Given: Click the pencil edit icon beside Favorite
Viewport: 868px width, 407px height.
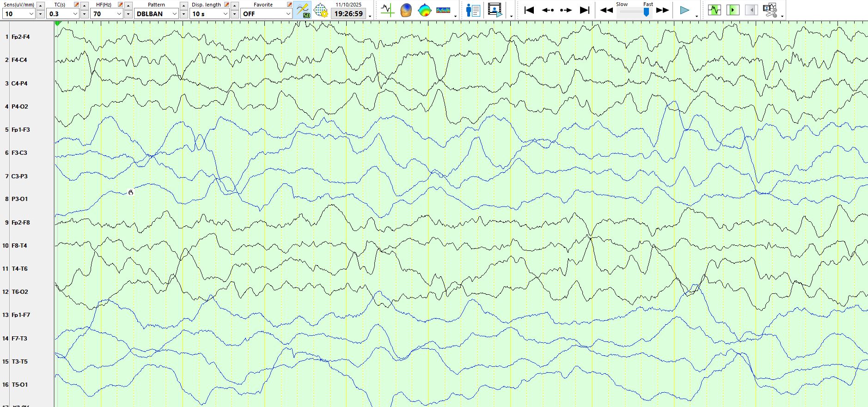Looking at the screenshot, I should click(289, 5).
